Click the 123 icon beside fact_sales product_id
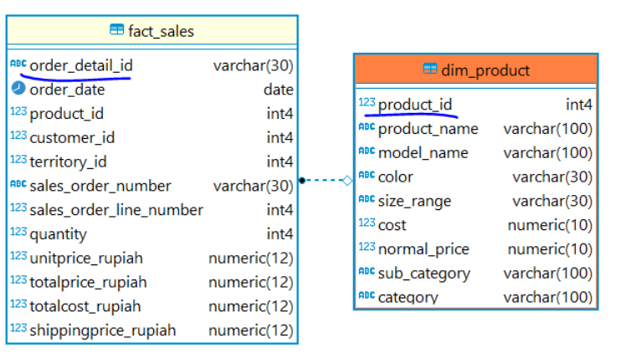Screen dimensions: 626x364 [x=18, y=111]
